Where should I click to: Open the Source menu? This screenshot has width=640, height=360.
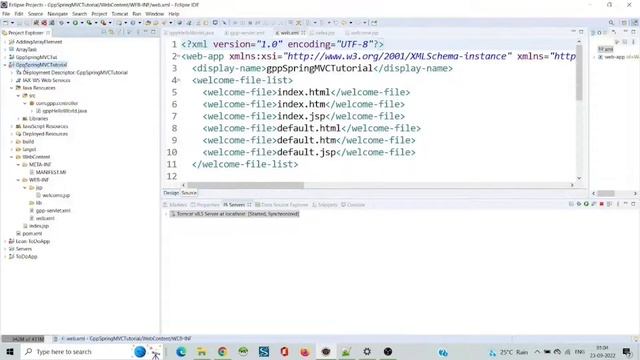35,14
